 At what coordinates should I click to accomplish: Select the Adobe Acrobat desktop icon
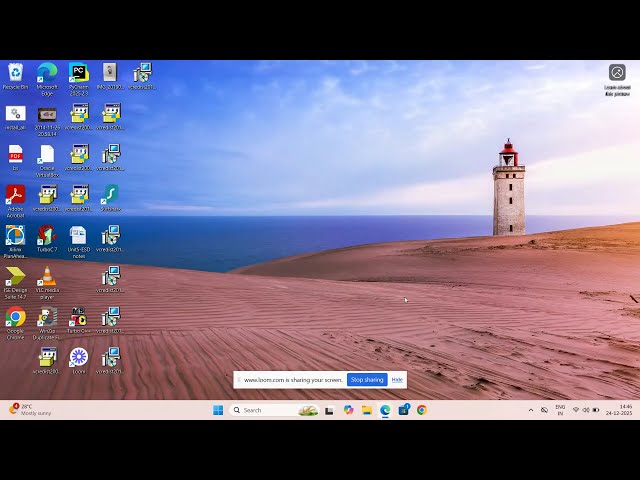(15, 195)
